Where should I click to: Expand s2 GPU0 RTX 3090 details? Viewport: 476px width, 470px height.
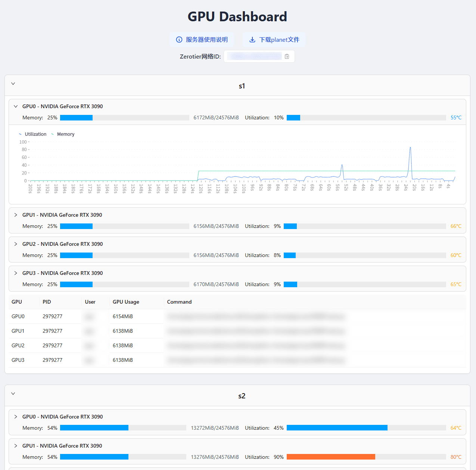tap(16, 417)
